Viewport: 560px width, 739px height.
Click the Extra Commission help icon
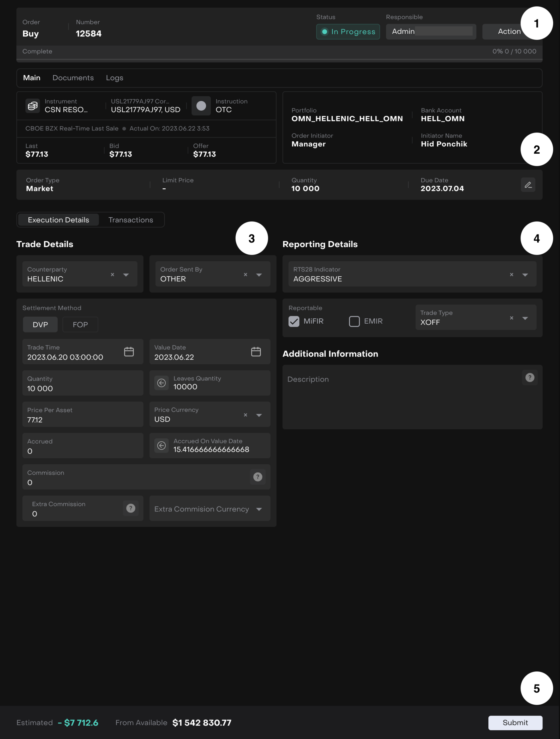[131, 508]
